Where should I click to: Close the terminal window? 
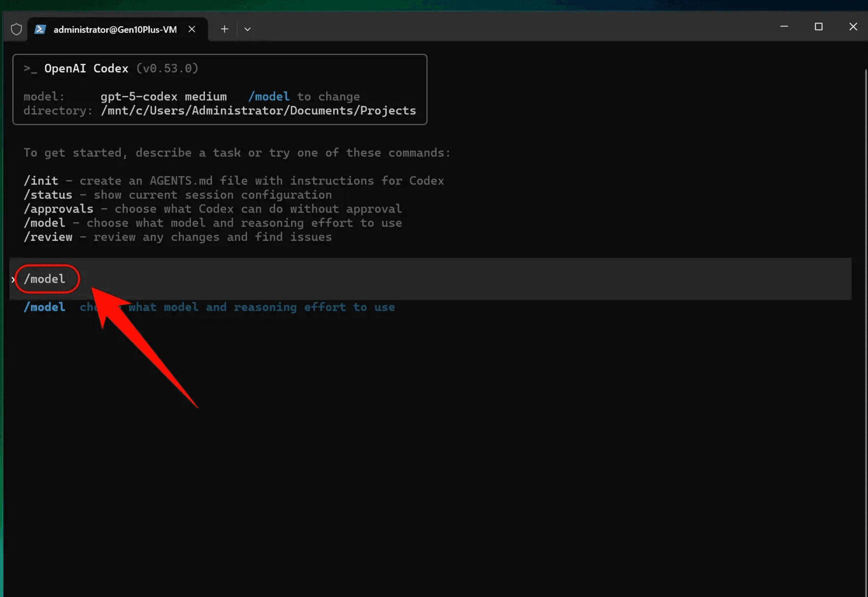click(x=853, y=27)
